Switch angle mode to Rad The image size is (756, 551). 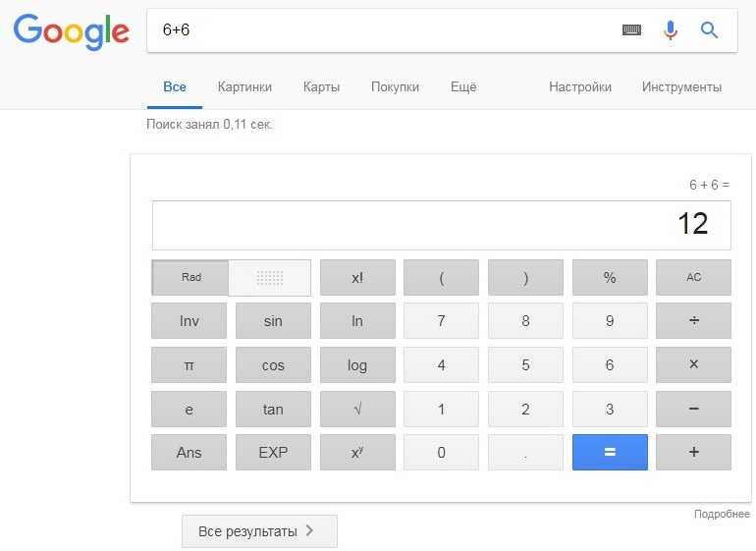[x=191, y=278]
